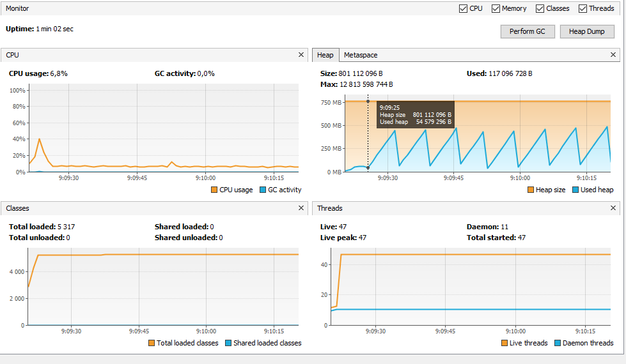Screen dimensions: 626x364
Task: Click the CPU usage orange legend swatch
Action: click(214, 190)
